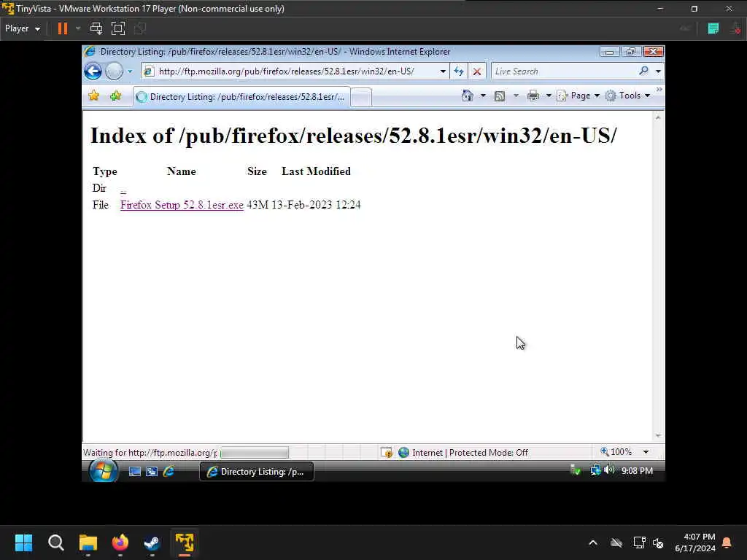Screen dimensions: 747x560
Task: Click the IE Back navigation arrow
Action: [x=93, y=71]
